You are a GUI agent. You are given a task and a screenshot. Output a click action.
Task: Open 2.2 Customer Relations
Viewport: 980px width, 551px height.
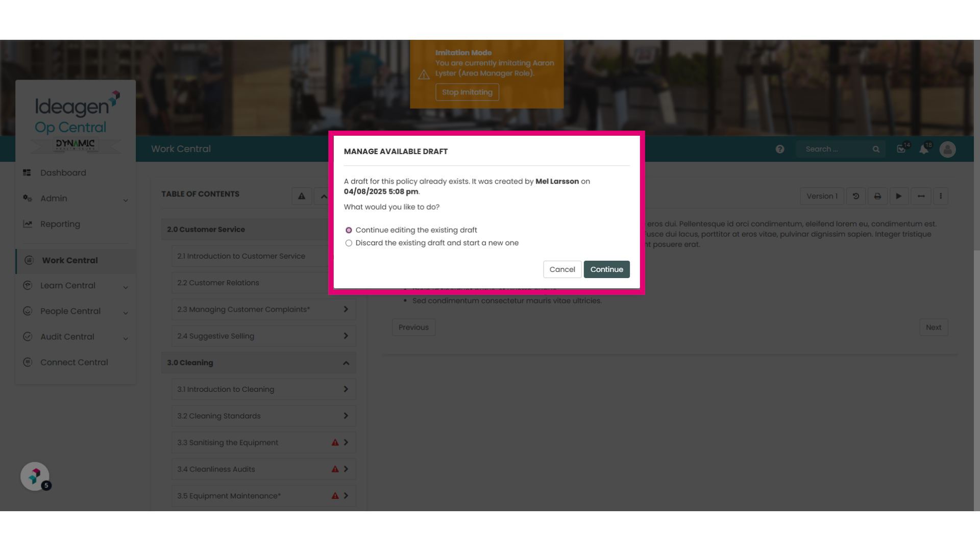click(x=251, y=283)
